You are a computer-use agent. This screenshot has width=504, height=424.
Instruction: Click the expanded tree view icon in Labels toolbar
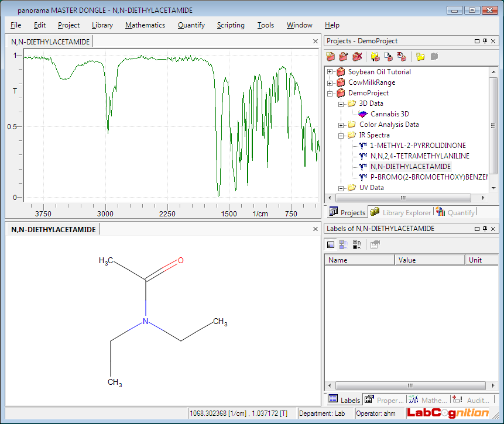pyautogui.click(x=357, y=245)
